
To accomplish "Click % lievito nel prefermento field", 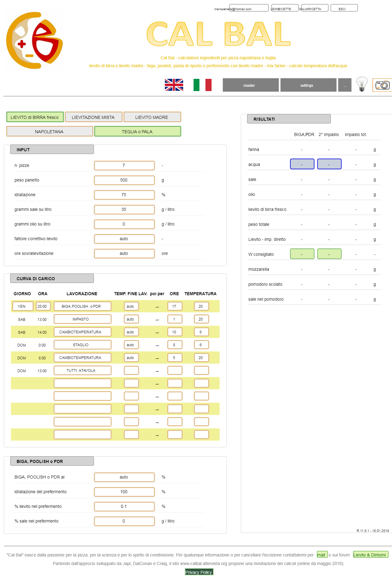I will tap(125, 506).
